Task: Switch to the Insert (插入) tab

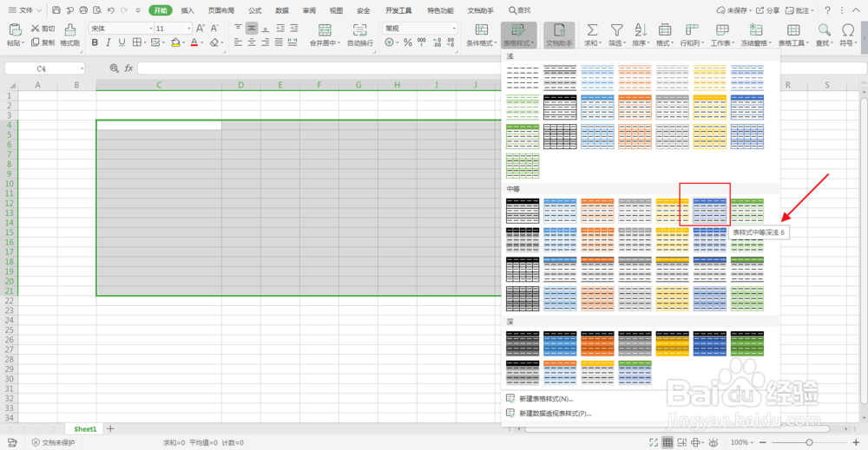Action: [187, 10]
